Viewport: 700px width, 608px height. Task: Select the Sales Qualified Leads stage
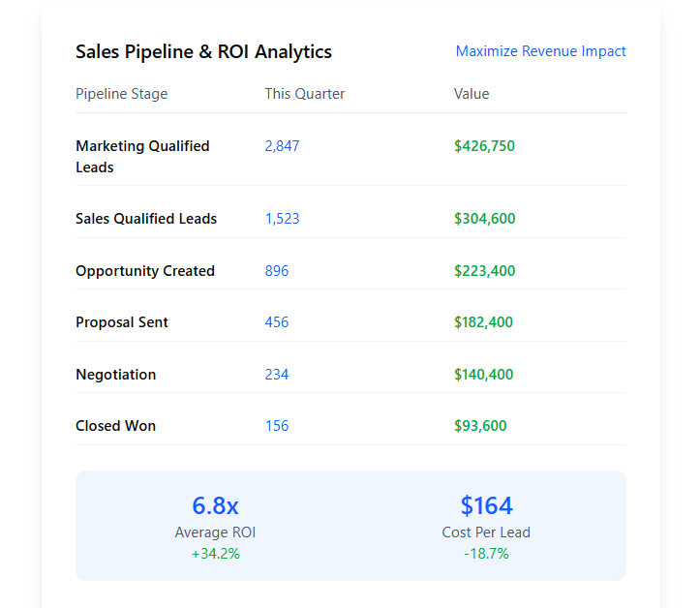(x=146, y=219)
